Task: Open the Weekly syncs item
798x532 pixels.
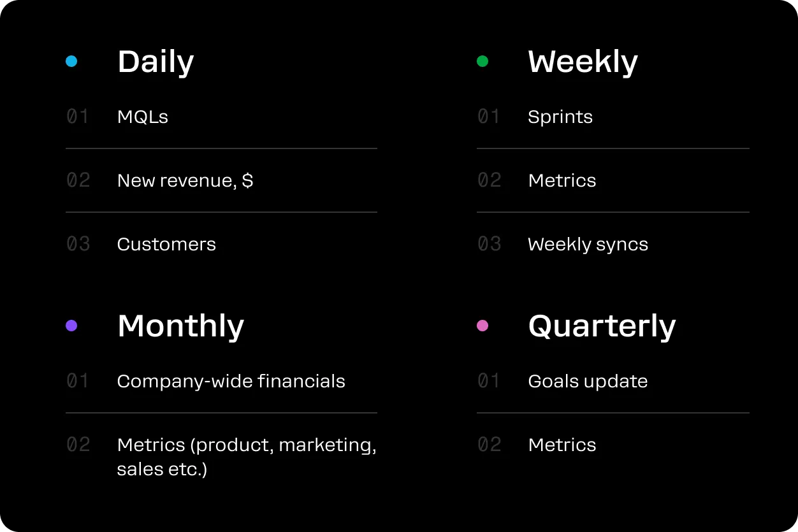Action: tap(588, 245)
